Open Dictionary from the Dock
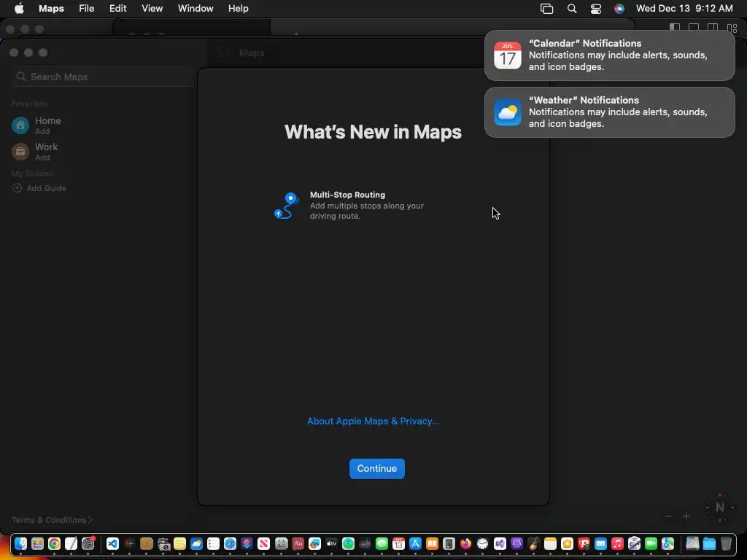 298,543
